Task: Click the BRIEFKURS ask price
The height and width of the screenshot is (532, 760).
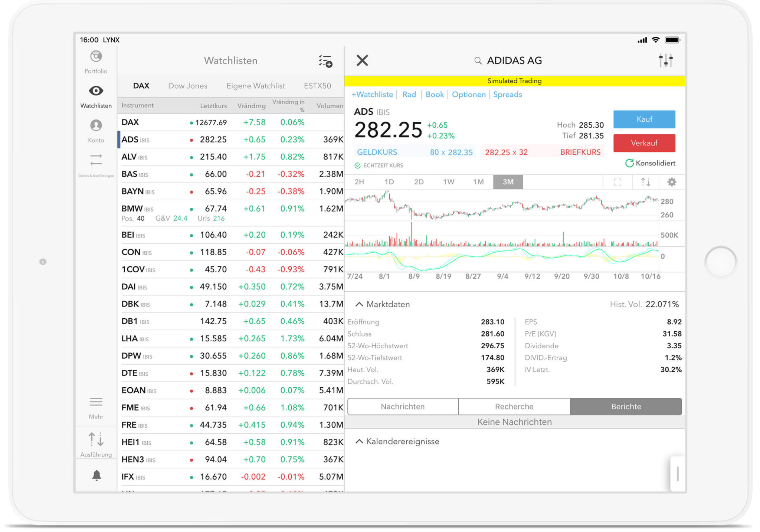Action: pyautogui.click(x=543, y=152)
